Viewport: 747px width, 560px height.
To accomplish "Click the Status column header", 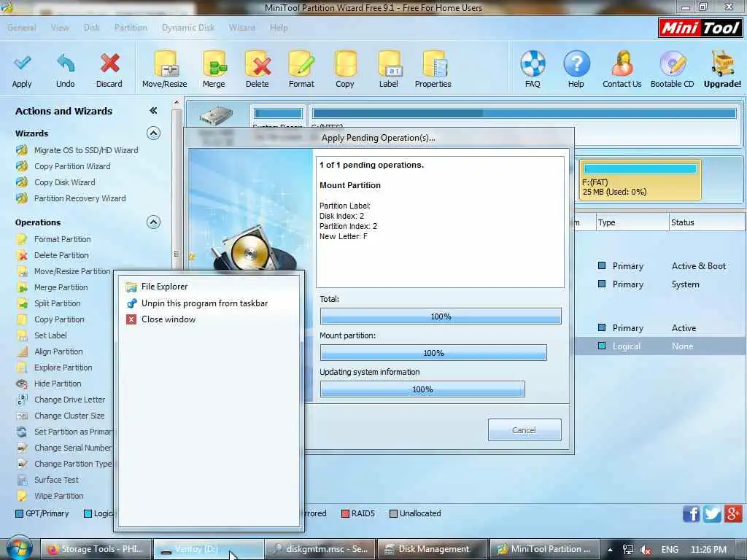I will click(x=707, y=222).
